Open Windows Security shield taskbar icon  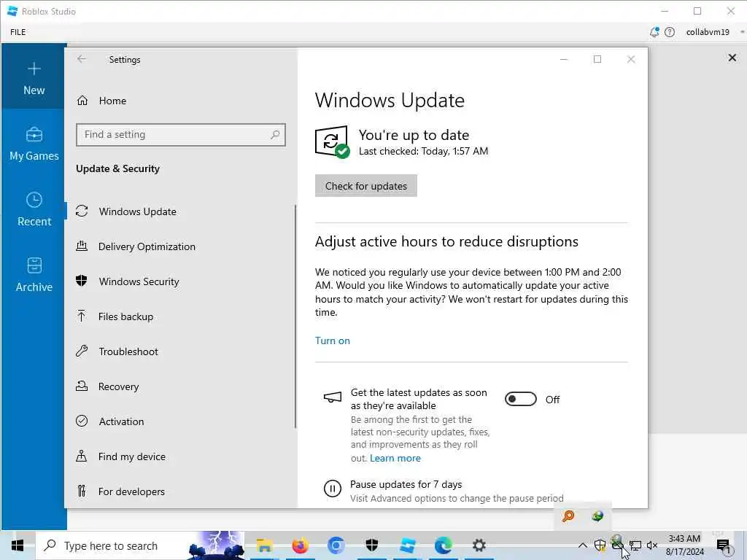[x=371, y=545]
